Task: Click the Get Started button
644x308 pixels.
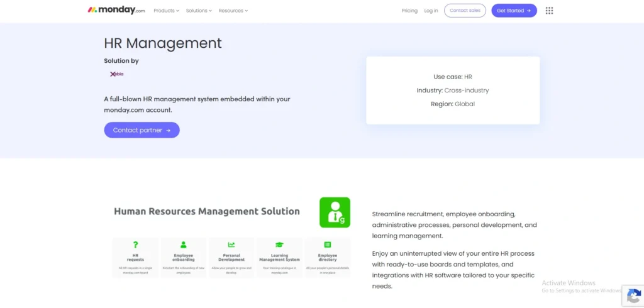Action: pos(514,11)
